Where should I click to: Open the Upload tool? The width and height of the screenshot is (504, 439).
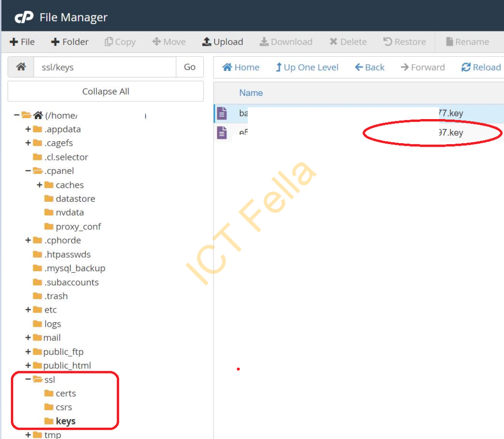222,42
